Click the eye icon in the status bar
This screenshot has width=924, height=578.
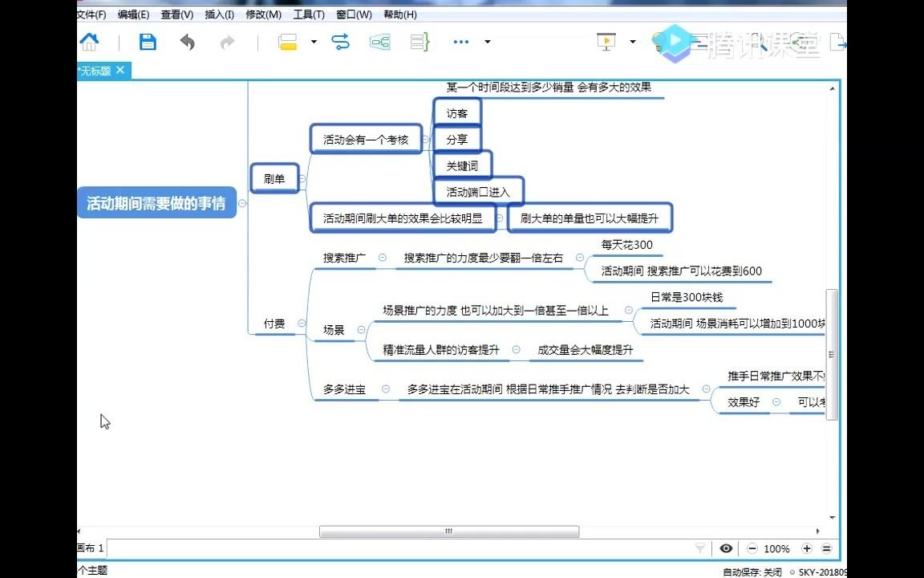coord(726,548)
